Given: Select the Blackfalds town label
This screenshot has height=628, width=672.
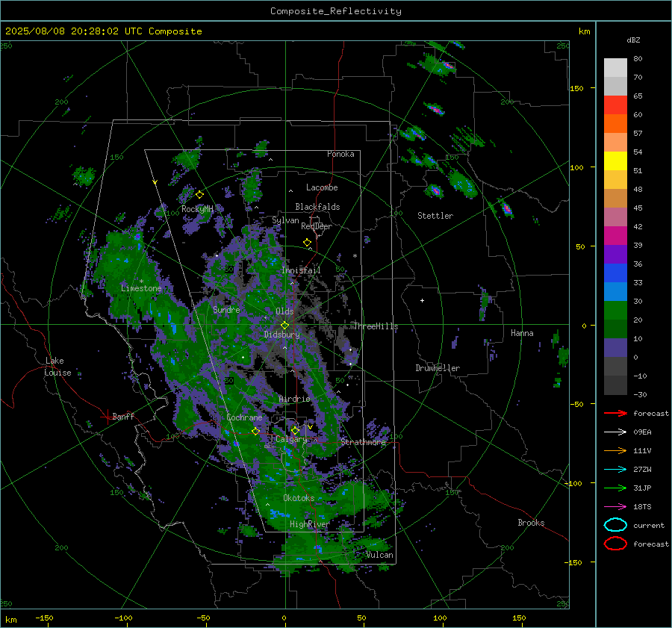Looking at the screenshot, I should [x=317, y=207].
